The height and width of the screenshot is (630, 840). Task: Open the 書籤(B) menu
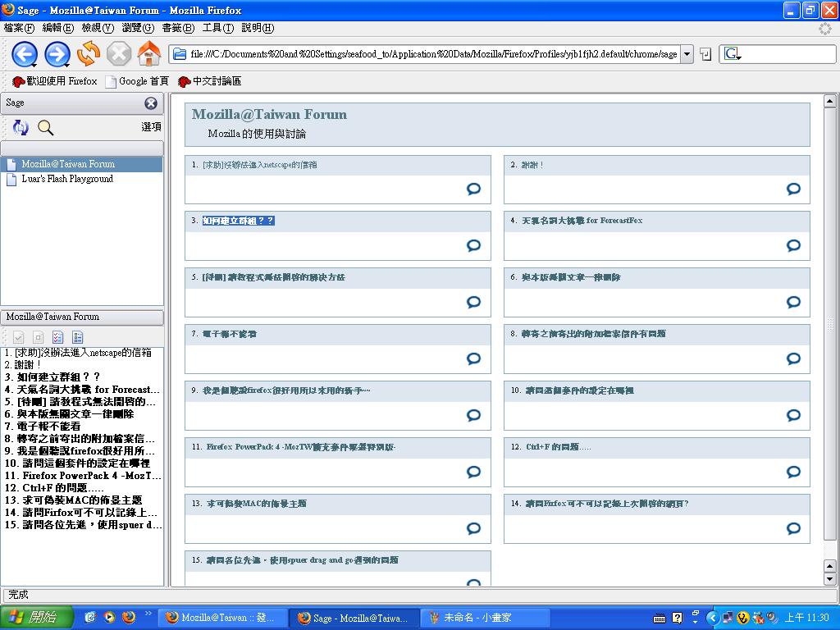[x=178, y=28]
